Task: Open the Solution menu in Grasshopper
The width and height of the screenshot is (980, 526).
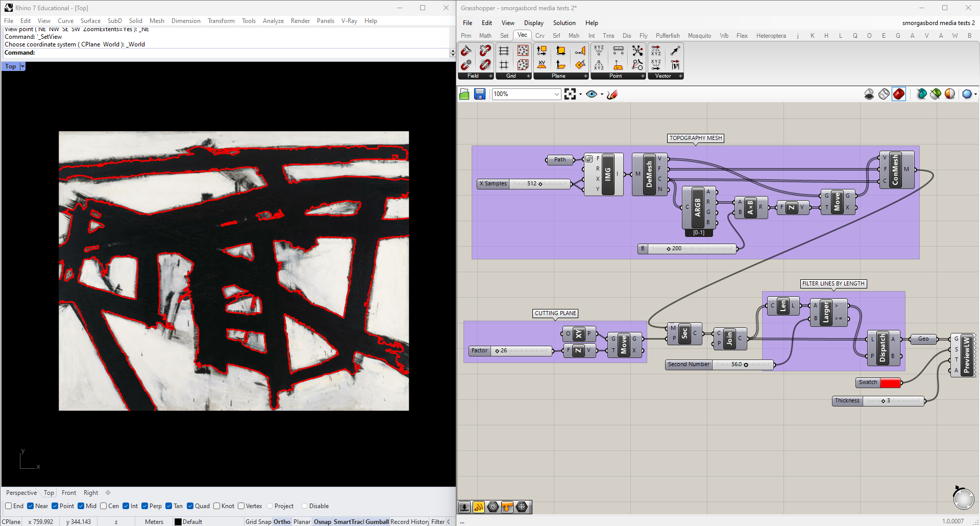Action: (564, 23)
